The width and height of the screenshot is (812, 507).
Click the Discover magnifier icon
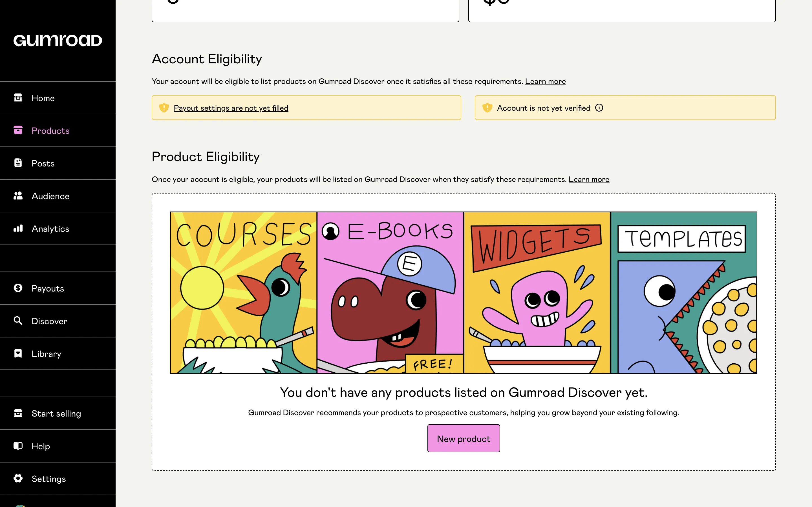[18, 321]
